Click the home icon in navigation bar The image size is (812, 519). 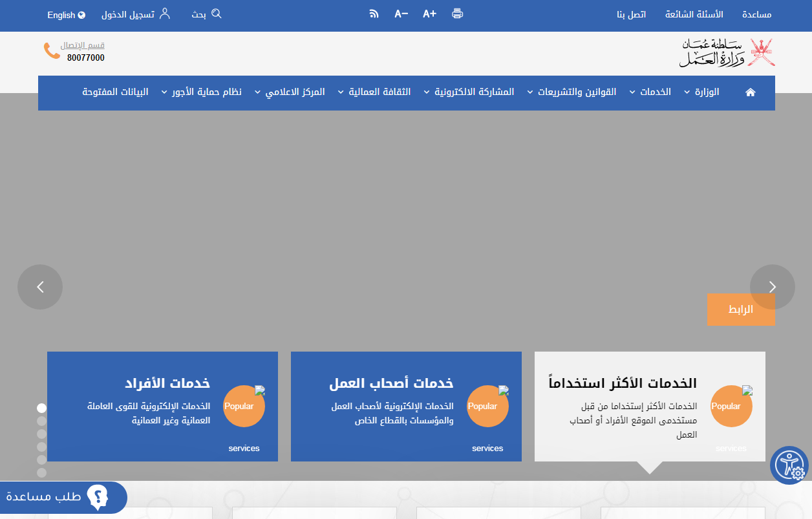[x=750, y=92]
